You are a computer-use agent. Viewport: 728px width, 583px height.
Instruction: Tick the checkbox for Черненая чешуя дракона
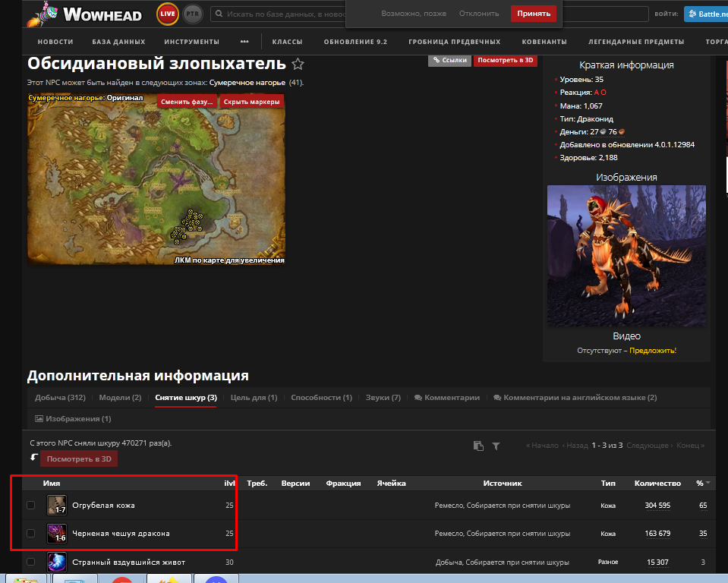tap(30, 534)
